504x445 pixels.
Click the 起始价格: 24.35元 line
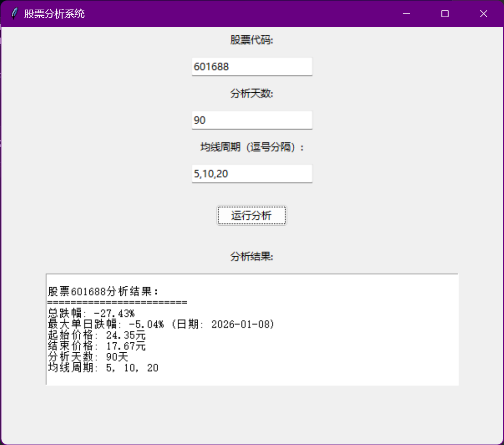pos(97,335)
